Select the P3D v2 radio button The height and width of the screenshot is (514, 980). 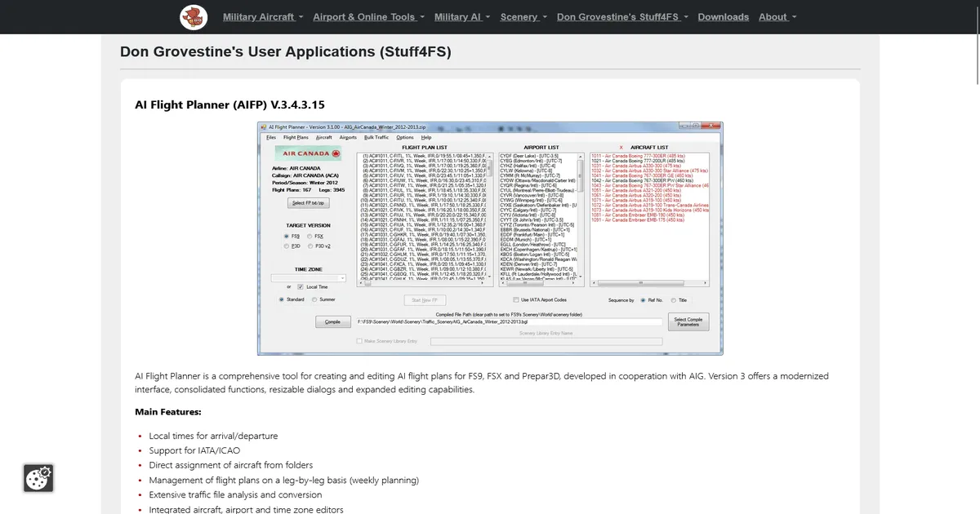tap(310, 246)
